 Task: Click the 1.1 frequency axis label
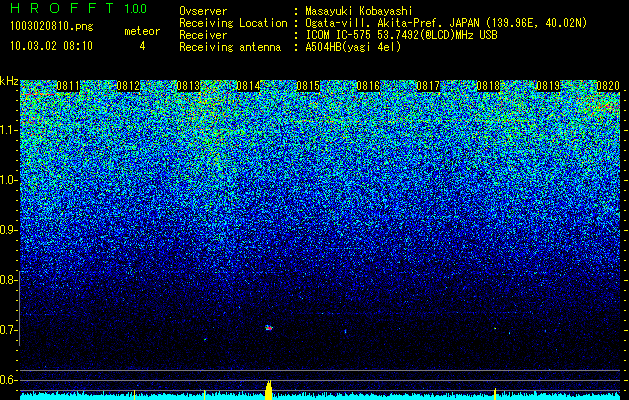pyautogui.click(x=8, y=130)
